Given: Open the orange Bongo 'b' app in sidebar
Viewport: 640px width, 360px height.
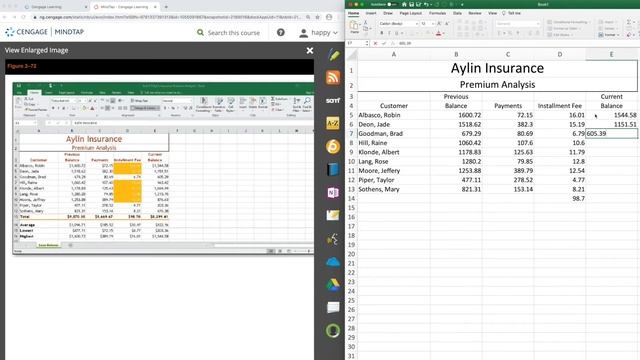Looking at the screenshot, I should pos(333,146).
